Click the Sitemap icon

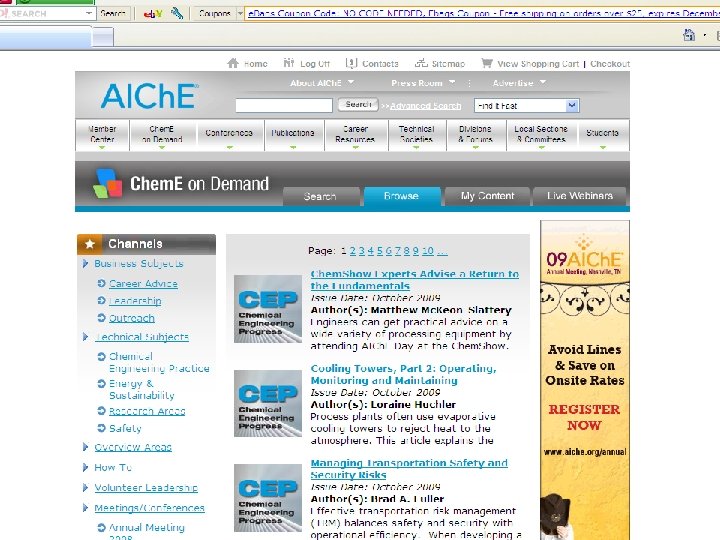[x=421, y=63]
